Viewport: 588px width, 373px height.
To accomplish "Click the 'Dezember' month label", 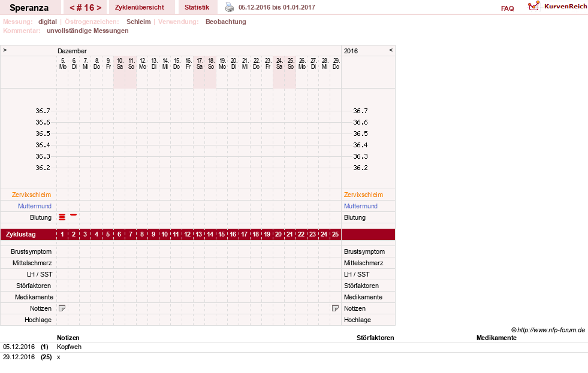I will pos(72,51).
